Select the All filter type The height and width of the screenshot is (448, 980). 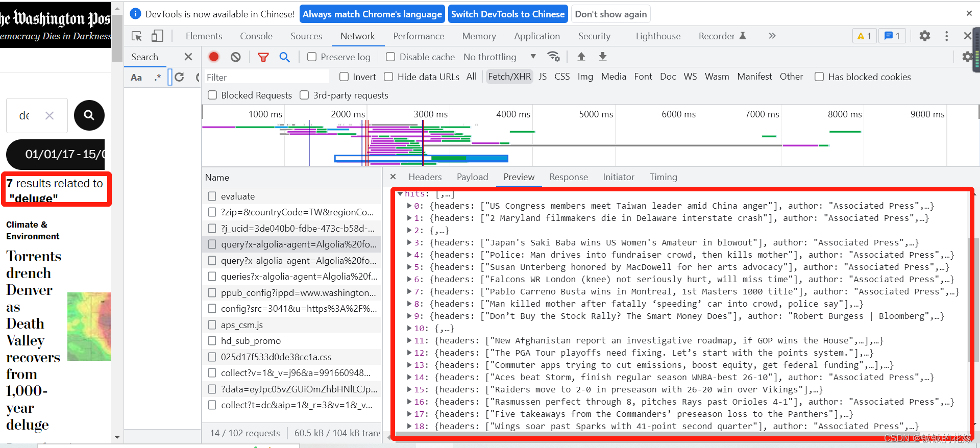point(472,77)
